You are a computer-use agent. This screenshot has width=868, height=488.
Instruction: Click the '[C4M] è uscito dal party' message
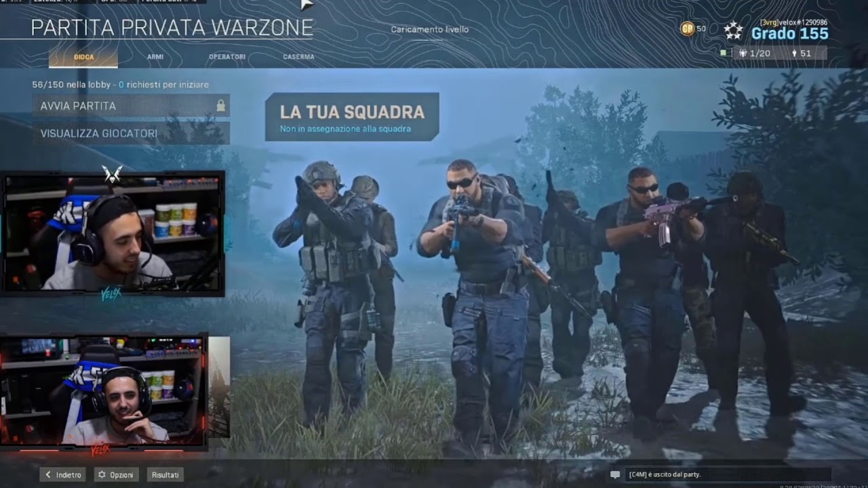(x=665, y=475)
